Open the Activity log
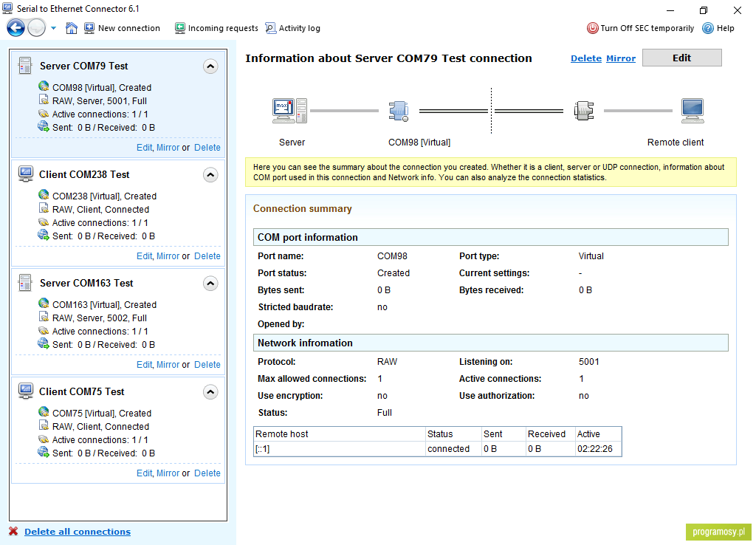The height and width of the screenshot is (545, 756). 292,28
